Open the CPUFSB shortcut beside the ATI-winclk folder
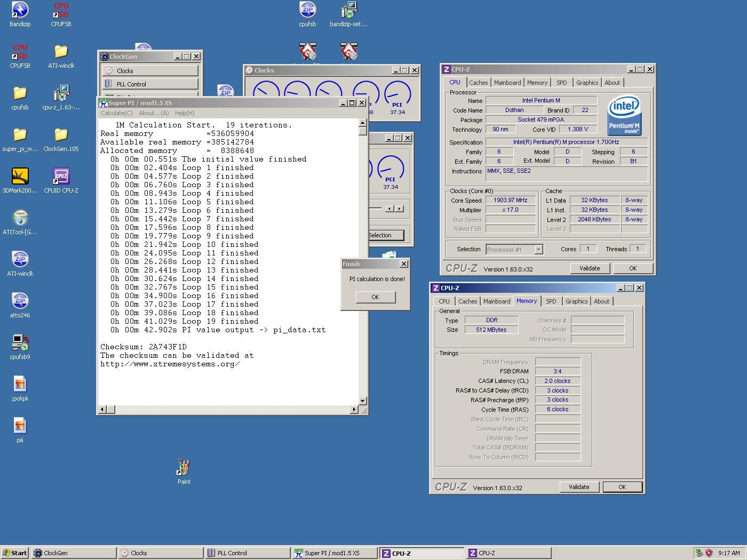Viewport: 747px width, 560px height. pyautogui.click(x=20, y=56)
